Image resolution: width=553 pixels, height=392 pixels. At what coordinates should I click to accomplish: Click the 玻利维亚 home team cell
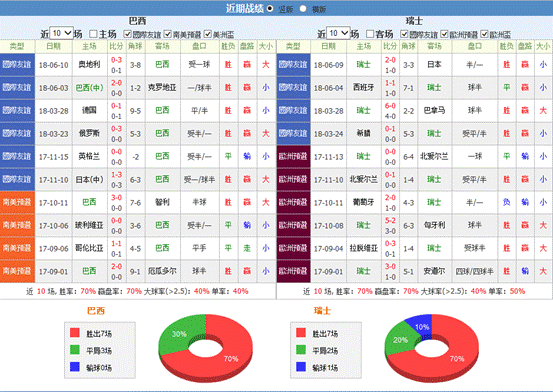89,225
